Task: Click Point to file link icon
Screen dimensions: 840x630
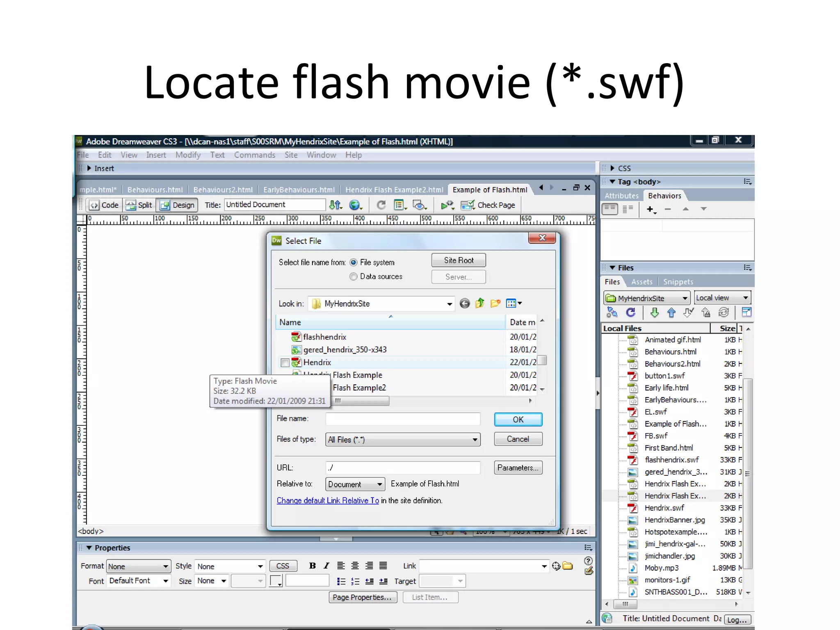Action: [556, 566]
